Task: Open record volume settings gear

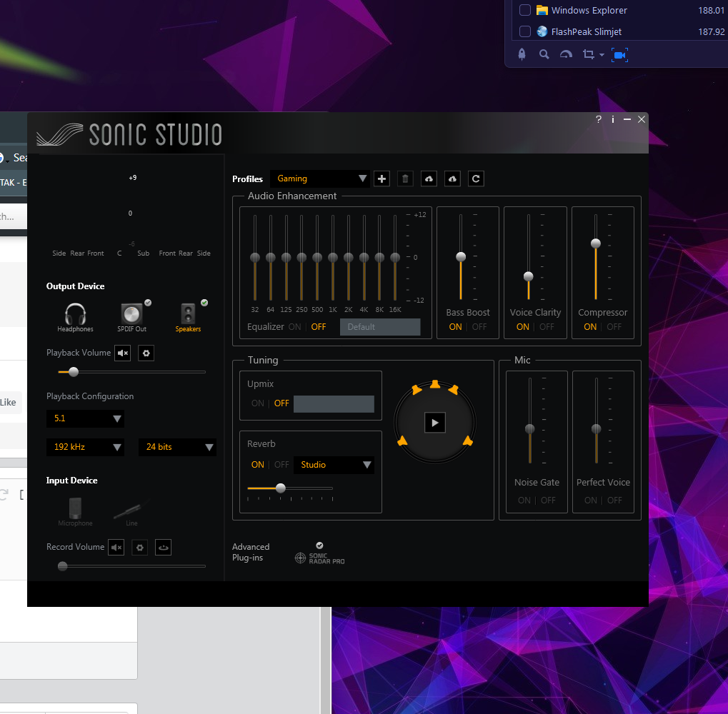Action: click(x=140, y=548)
